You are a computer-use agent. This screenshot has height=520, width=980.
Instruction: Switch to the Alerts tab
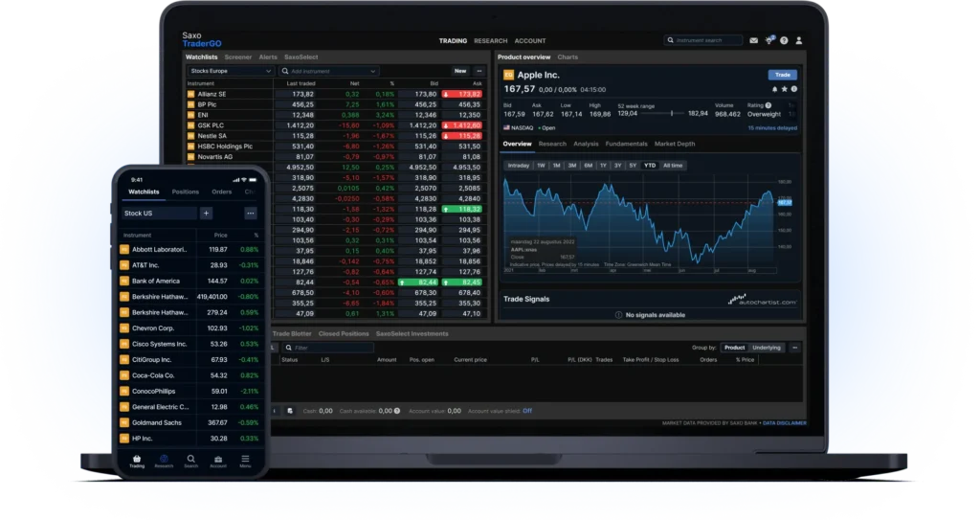pos(268,57)
